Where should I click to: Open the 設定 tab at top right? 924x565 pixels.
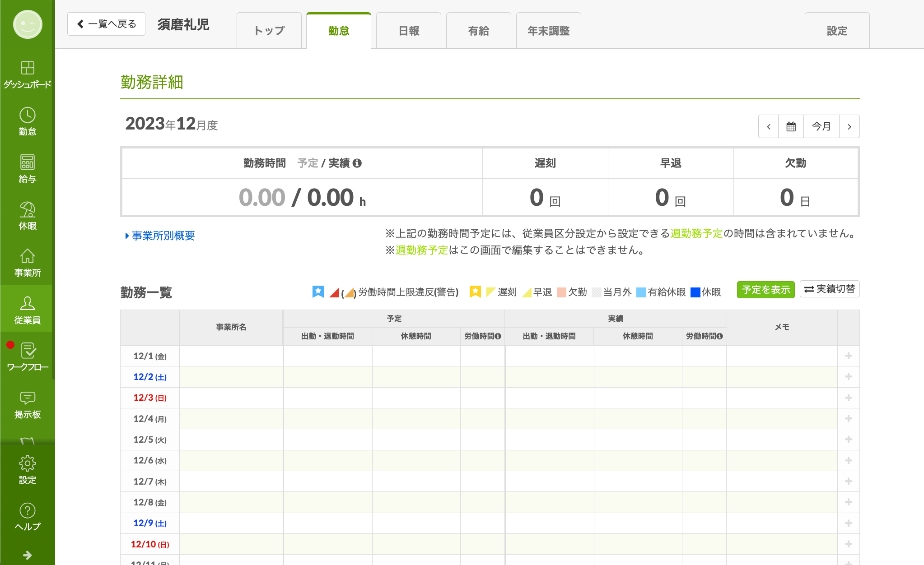(x=837, y=31)
